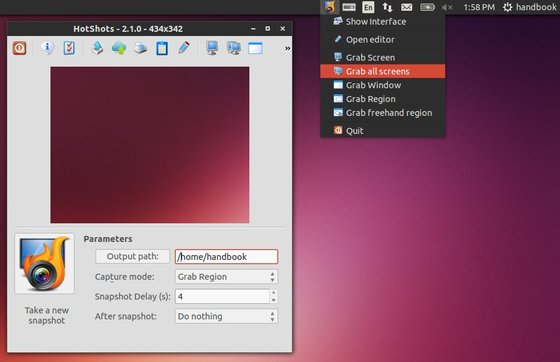This screenshot has height=362, width=560.
Task: Open the En input language indicator
Action: pos(368,7)
